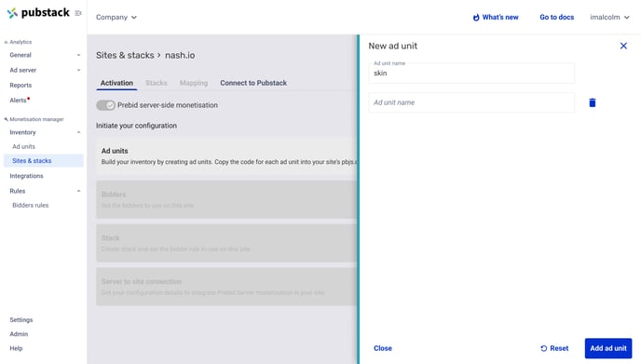Open Help in sidebar

click(x=16, y=348)
